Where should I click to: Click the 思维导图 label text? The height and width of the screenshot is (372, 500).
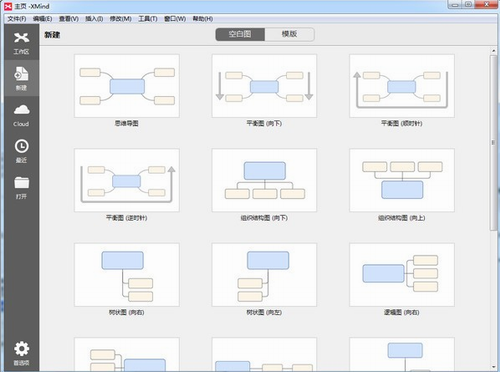127,124
